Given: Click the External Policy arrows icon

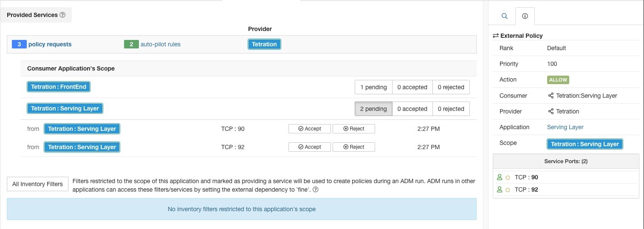Looking at the screenshot, I should 495,36.
